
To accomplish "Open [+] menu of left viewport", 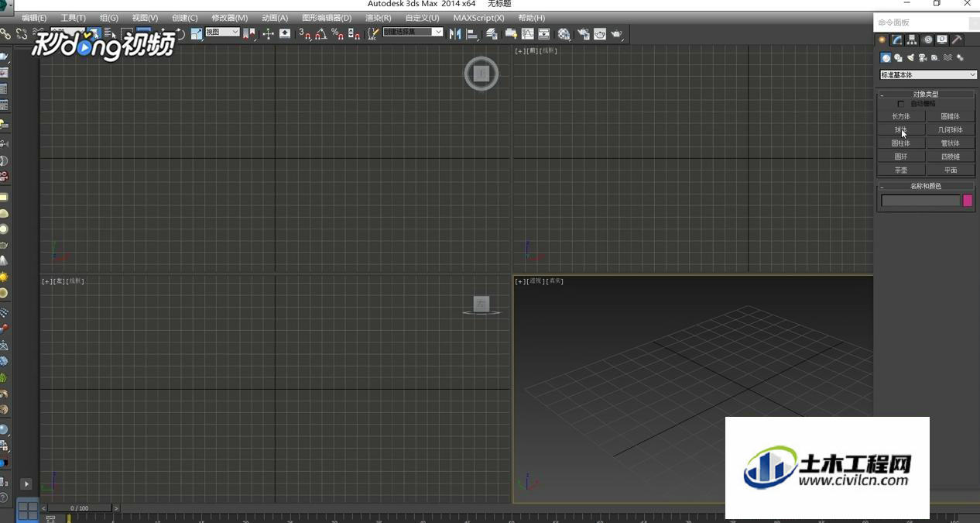I will point(46,281).
